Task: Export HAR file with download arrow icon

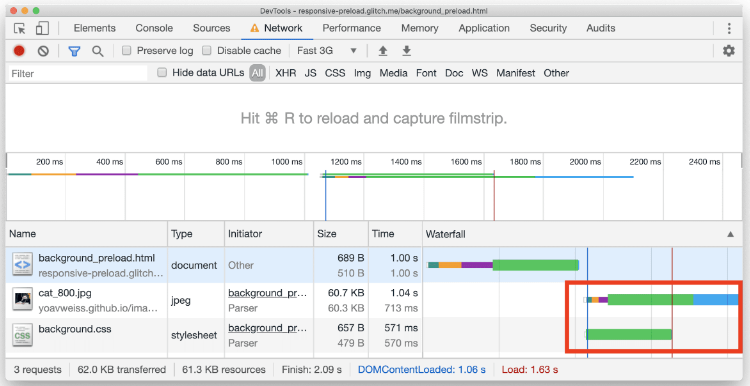Action: [407, 51]
